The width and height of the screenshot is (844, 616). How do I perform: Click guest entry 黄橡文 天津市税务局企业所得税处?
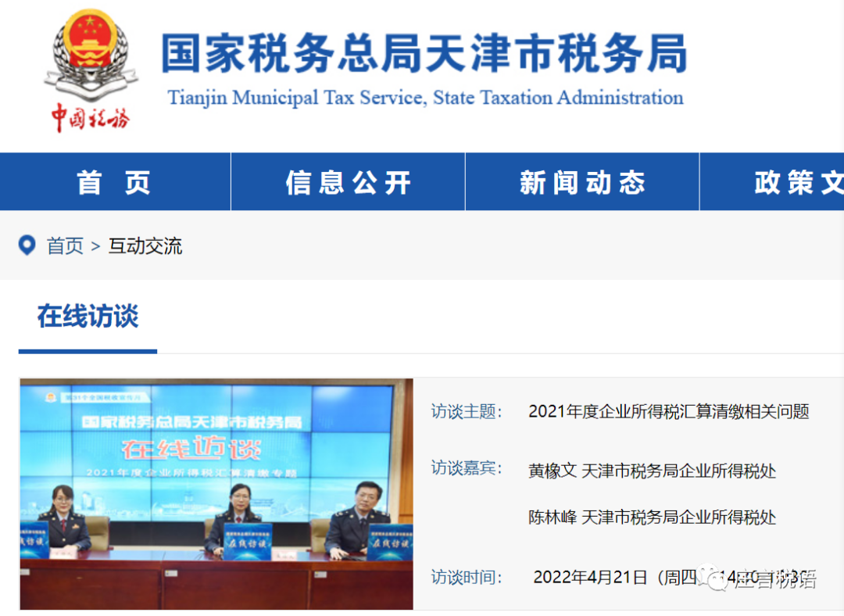click(x=653, y=471)
